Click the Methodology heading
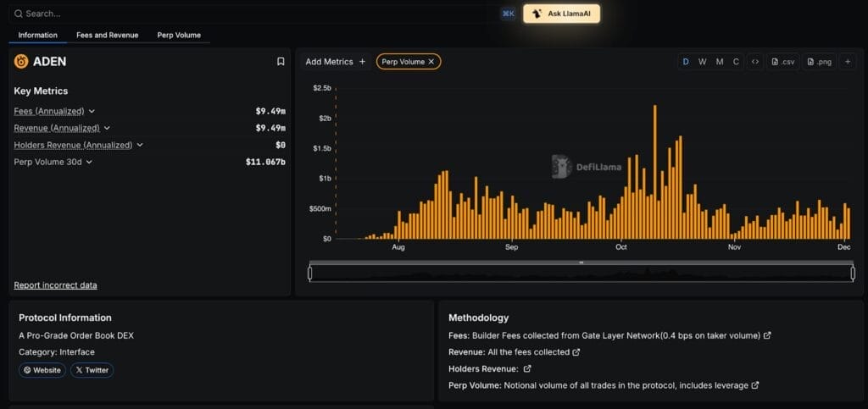868x409 pixels. (x=478, y=318)
